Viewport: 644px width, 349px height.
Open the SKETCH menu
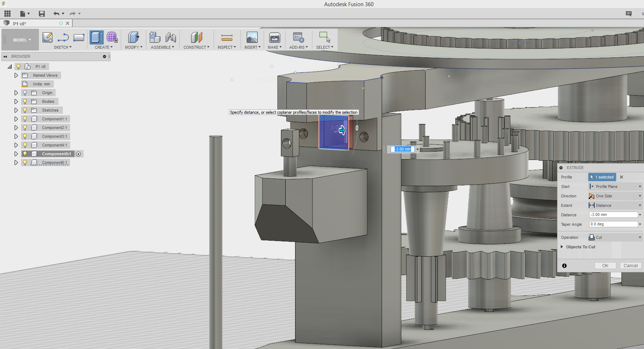click(63, 47)
